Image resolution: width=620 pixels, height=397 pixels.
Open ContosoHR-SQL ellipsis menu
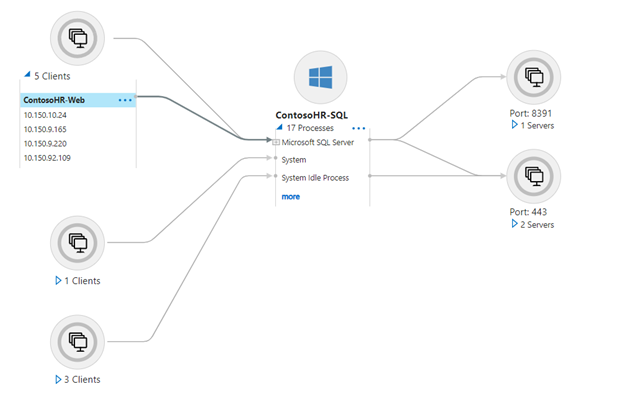click(359, 128)
